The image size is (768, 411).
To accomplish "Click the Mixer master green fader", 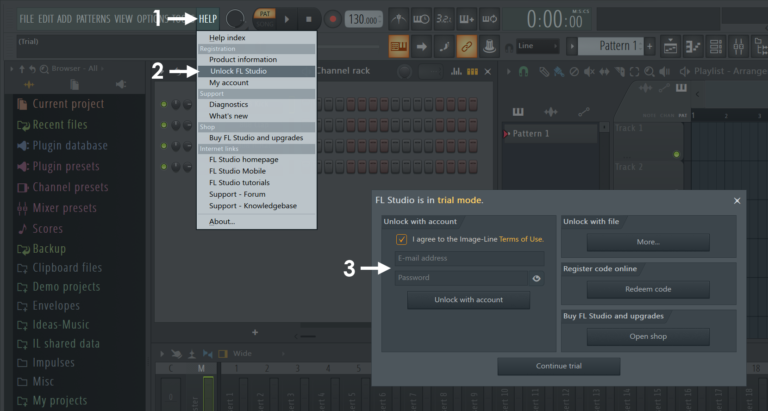I will 208,393.
